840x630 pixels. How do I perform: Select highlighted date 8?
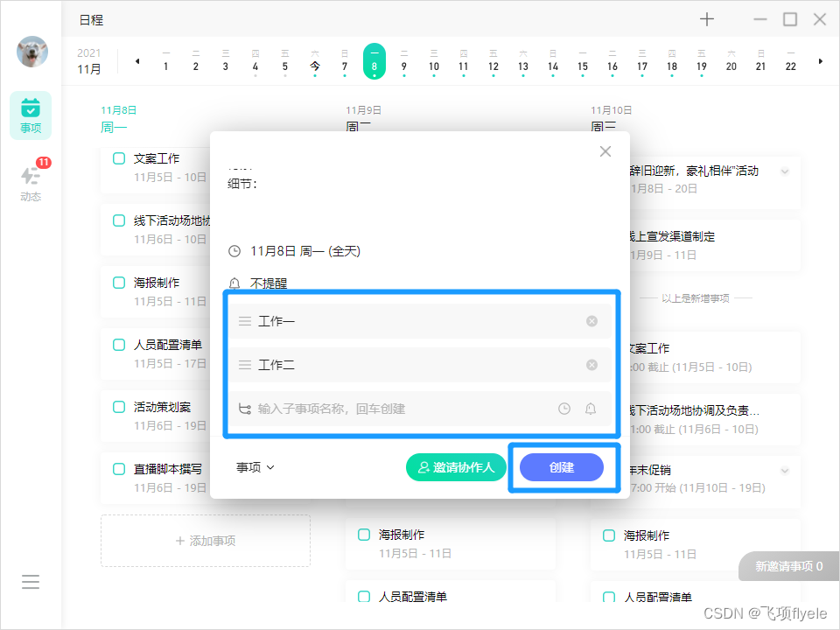(374, 61)
